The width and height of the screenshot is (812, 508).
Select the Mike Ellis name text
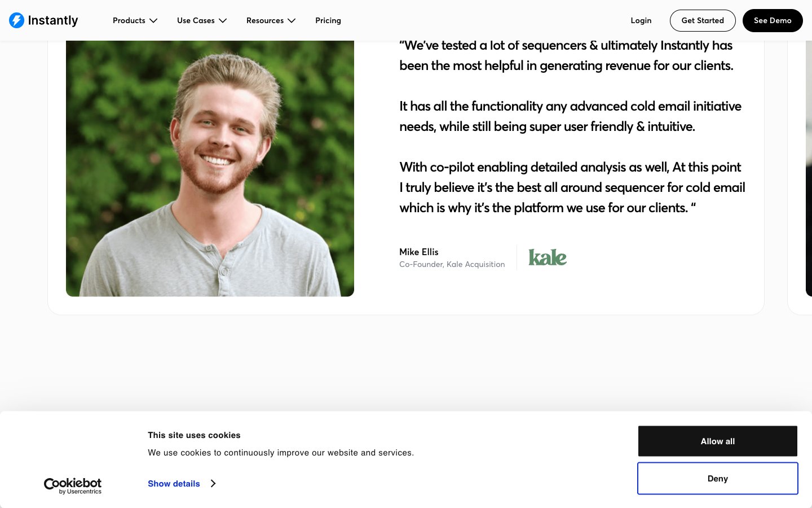pyautogui.click(x=418, y=252)
